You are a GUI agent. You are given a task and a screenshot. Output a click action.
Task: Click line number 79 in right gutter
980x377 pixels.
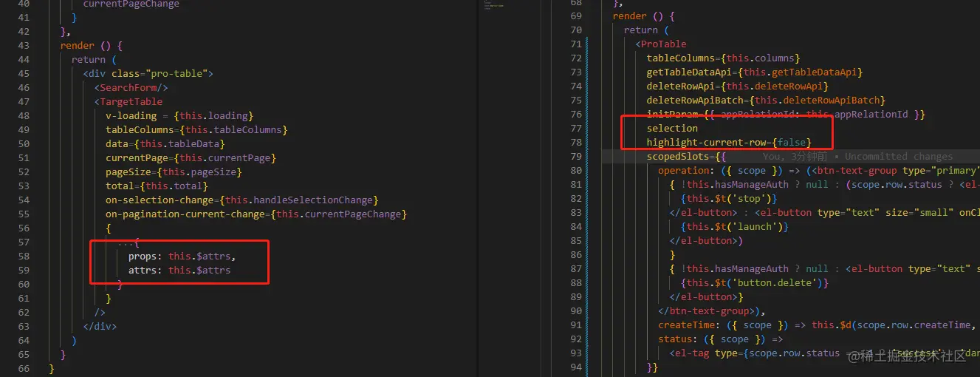tap(576, 157)
